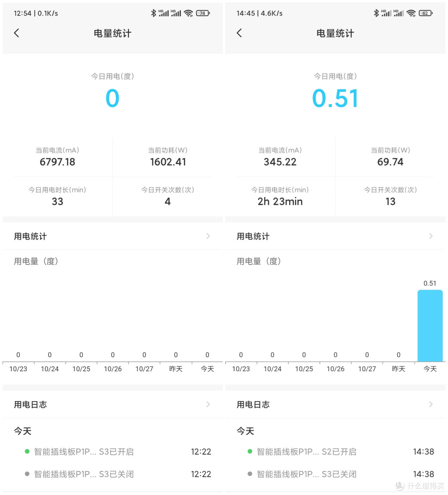This screenshot has height=495, width=448.
Task: Tap the 14:45 clock in status bar
Action: [246, 13]
